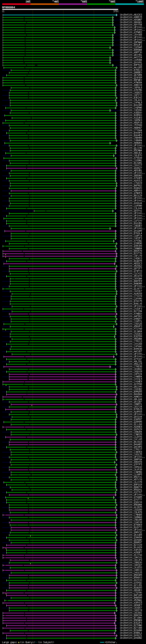Viewport: 146px width, 644px height.
Task: Click the cyan alignment bar for UniRef100_A8JCK3
Action: tap(60, 15)
